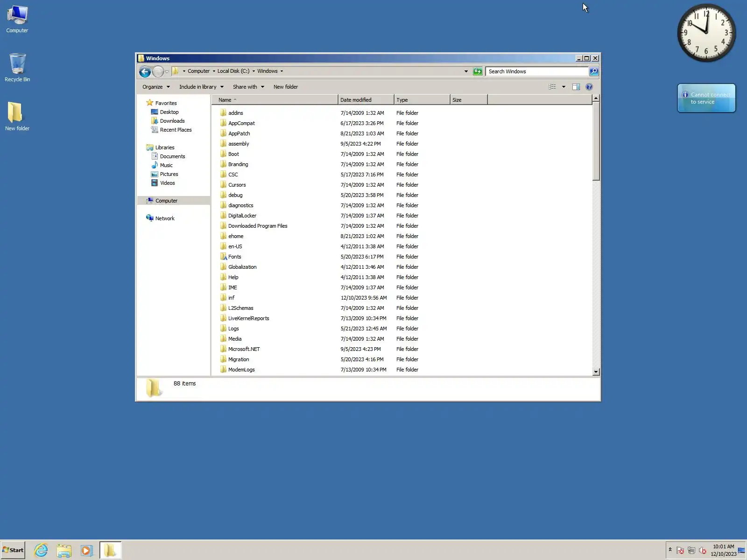Expand the Computer breadcrumb dropdown arrow
The width and height of the screenshot is (747, 560).
pyautogui.click(x=214, y=71)
